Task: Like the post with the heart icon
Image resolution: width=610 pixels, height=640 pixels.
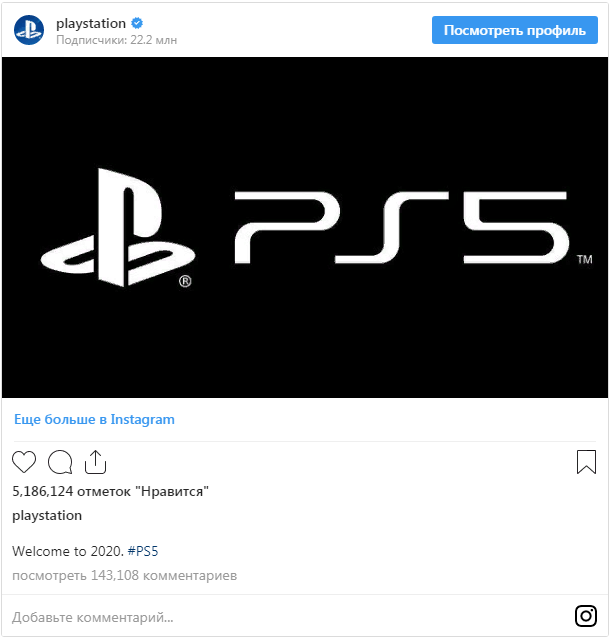Action: [24, 462]
